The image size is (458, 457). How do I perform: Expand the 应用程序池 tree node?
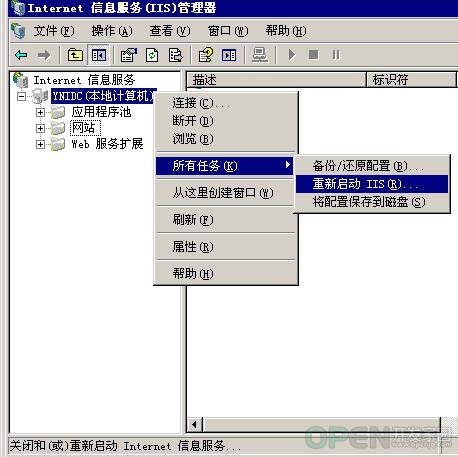[x=40, y=112]
